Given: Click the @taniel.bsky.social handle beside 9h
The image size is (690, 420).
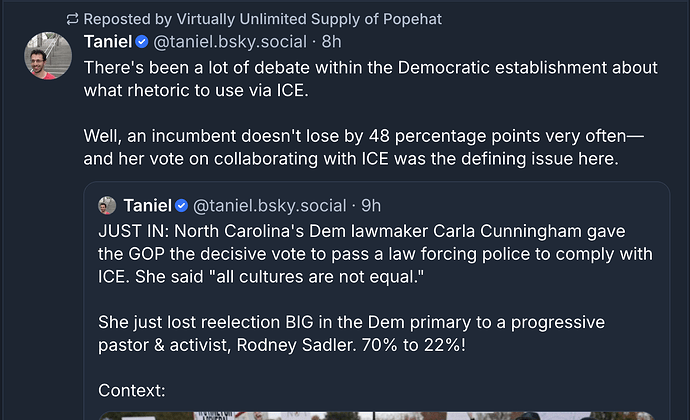Looking at the screenshot, I should (270, 206).
